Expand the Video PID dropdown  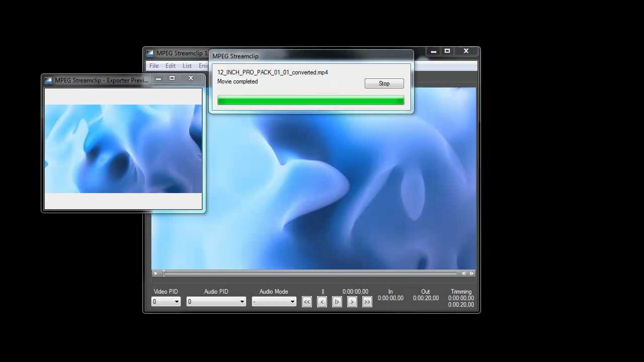(166, 302)
